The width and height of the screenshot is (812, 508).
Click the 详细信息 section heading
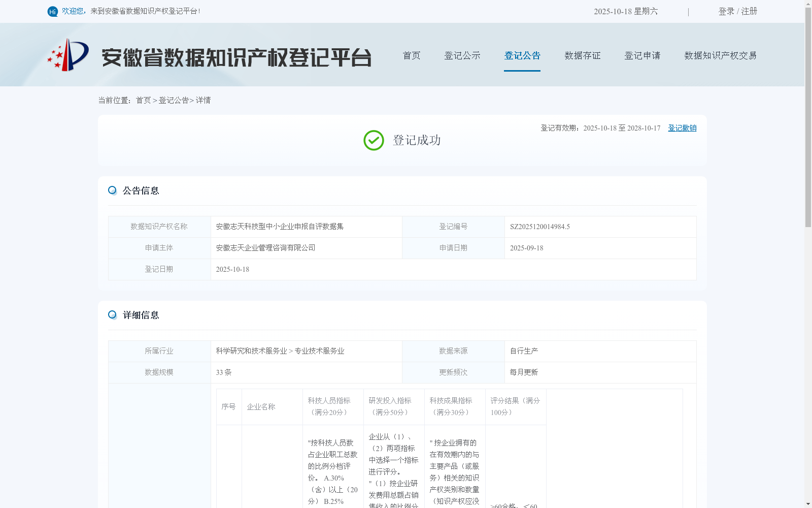[141, 315]
